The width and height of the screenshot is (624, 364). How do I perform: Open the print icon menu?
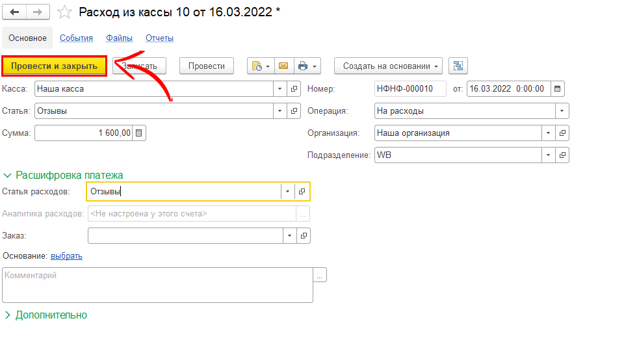click(307, 66)
